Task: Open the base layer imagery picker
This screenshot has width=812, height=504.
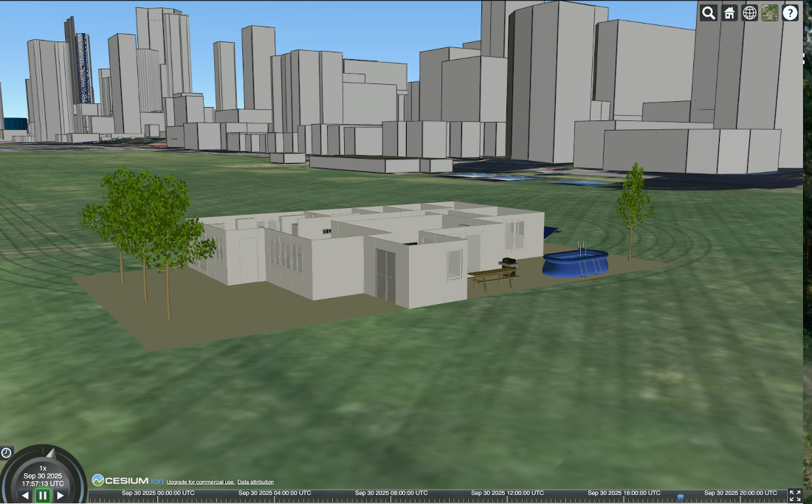Action: pos(770,13)
